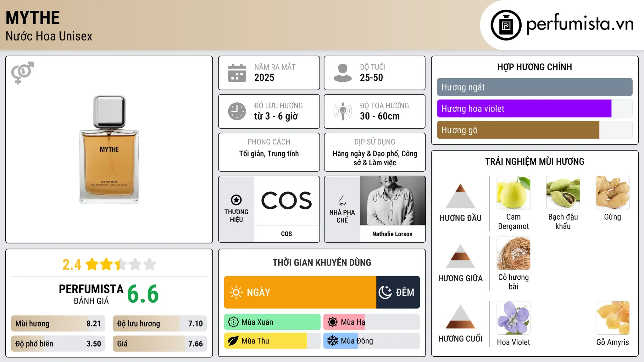This screenshot has height=362, width=644.
Task: Click the spring flower icon for Mùa Xuân
Action: pos(233,322)
